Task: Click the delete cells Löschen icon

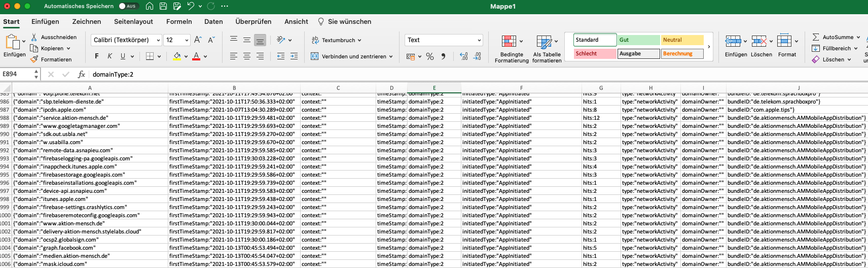Action: pos(759,41)
